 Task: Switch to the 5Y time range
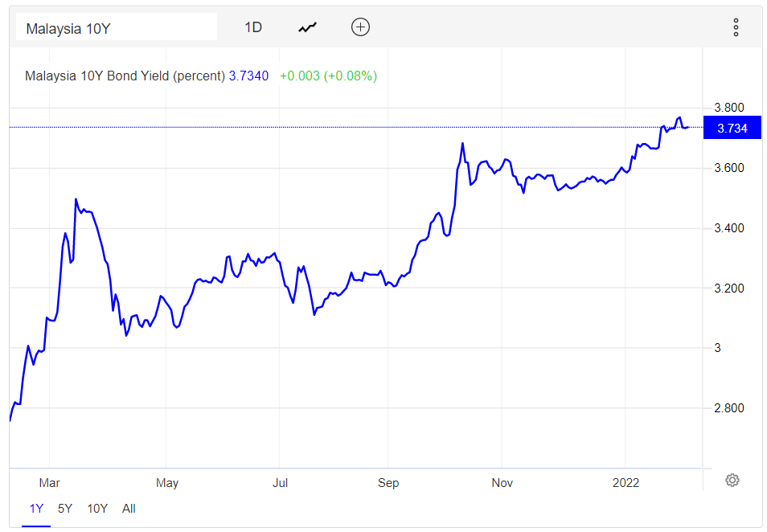[x=64, y=509]
